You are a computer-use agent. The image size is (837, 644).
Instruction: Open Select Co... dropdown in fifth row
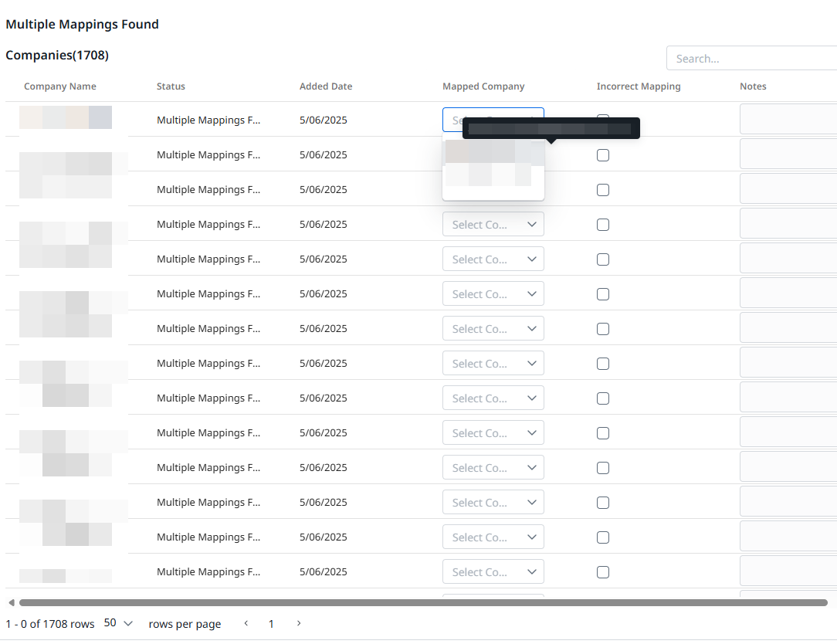(x=493, y=259)
